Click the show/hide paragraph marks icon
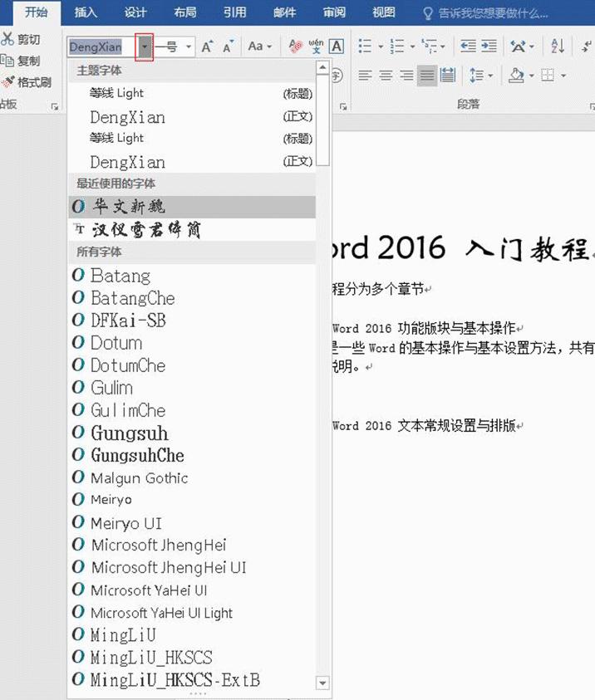This screenshot has height=700, width=595. [587, 46]
